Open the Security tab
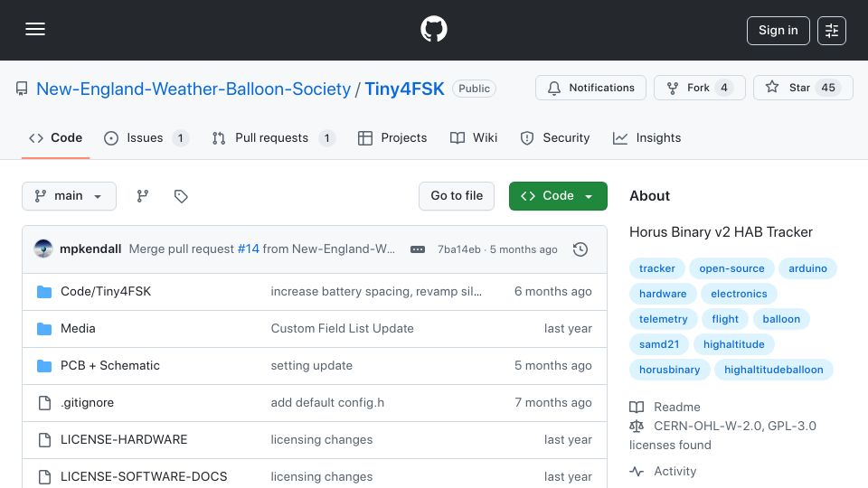The width and height of the screenshot is (868, 488). click(554, 137)
